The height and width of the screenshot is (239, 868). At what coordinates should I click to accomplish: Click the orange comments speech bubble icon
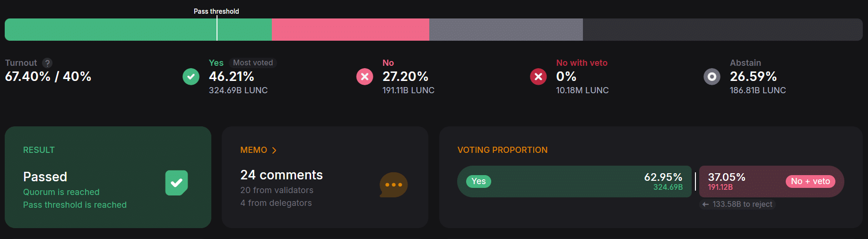pos(393,185)
